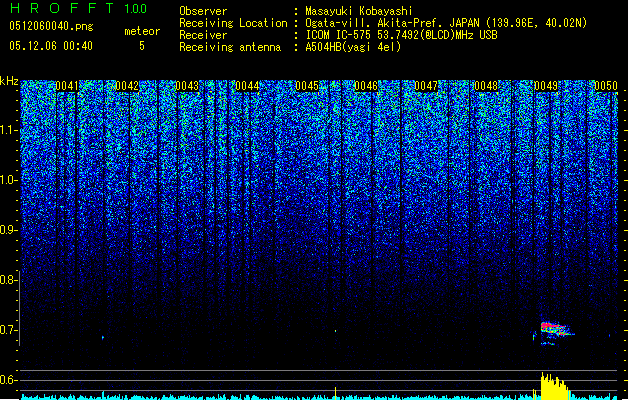Image resolution: width=629 pixels, height=400 pixels.
Task: Click the 0045 time marker
Action: [x=307, y=86]
